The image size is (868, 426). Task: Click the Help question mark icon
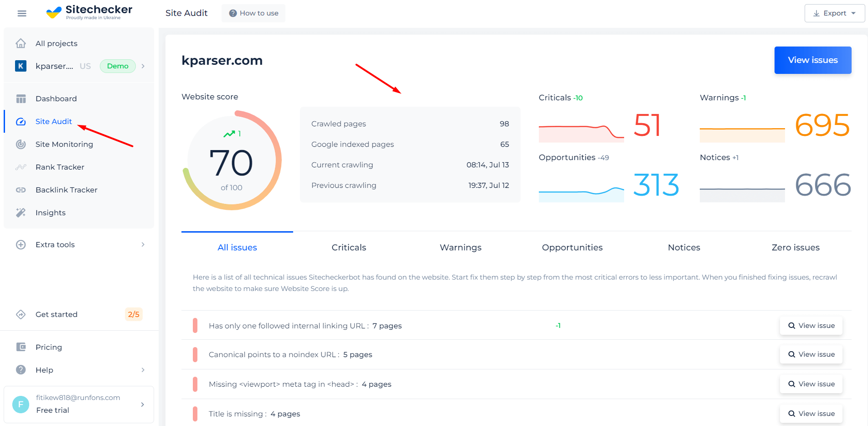coord(21,370)
